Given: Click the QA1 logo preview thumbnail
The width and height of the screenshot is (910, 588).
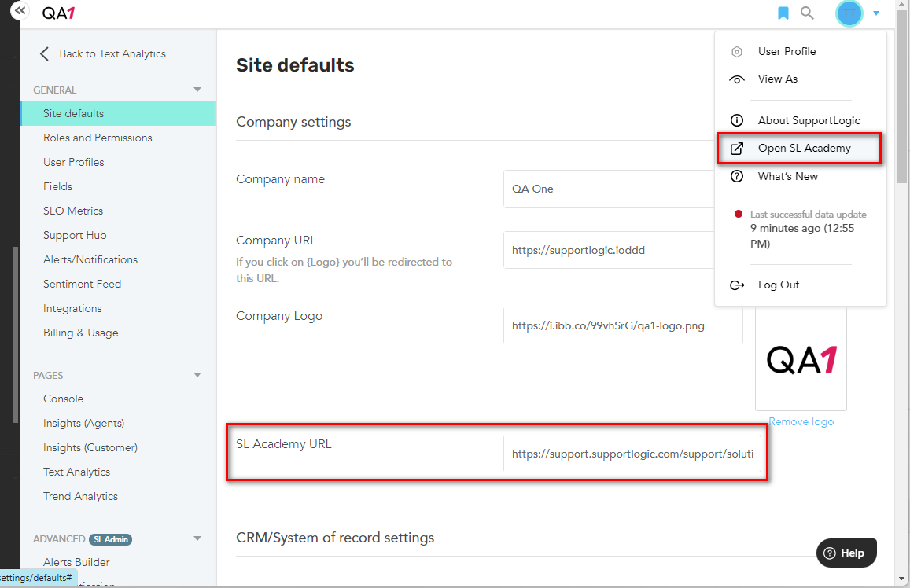Looking at the screenshot, I should pyautogui.click(x=801, y=359).
